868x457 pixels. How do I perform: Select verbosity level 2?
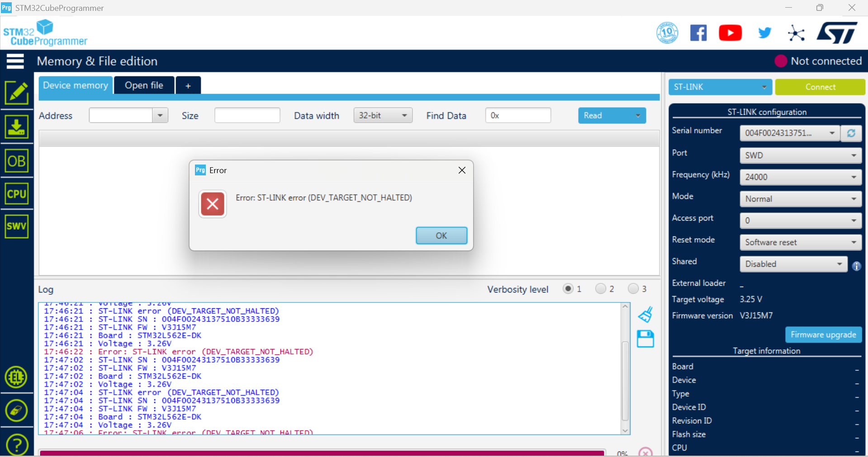pyautogui.click(x=601, y=289)
